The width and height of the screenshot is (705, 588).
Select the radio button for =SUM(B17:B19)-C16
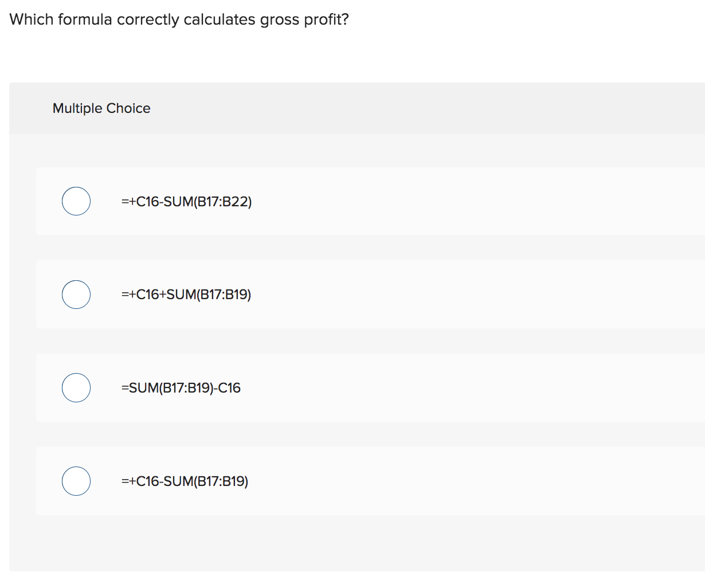[76, 387]
